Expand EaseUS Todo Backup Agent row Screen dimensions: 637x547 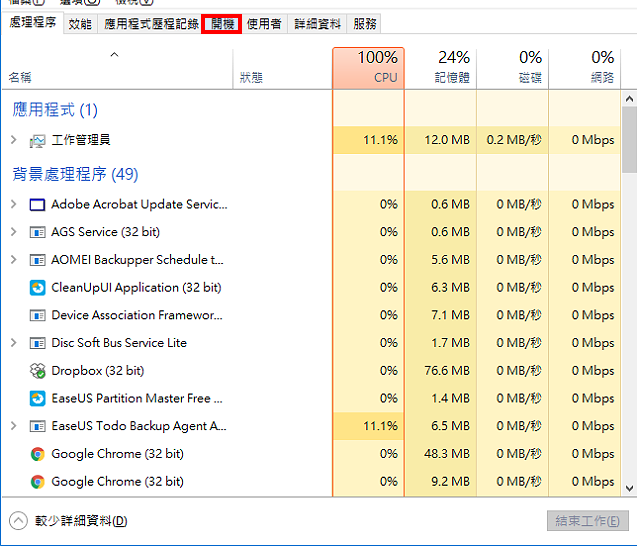pos(13,425)
